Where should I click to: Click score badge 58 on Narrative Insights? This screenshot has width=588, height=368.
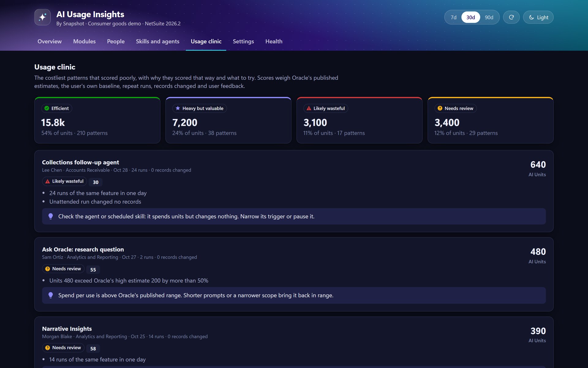tap(93, 349)
